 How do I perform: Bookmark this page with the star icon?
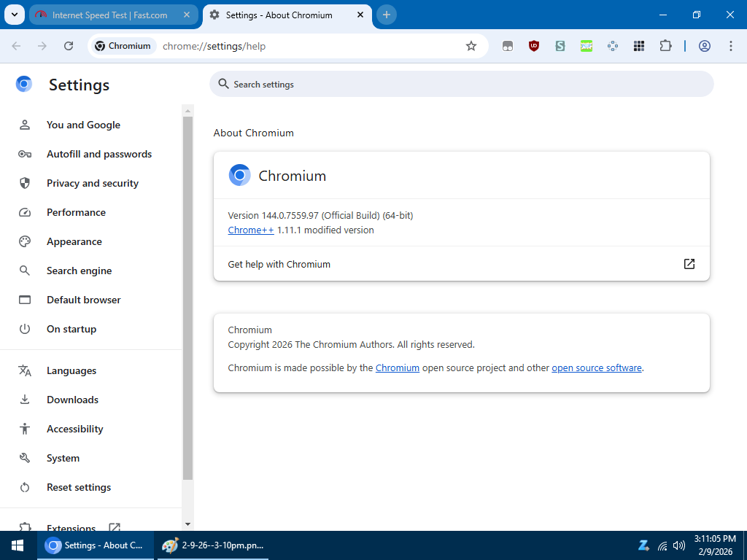click(471, 46)
